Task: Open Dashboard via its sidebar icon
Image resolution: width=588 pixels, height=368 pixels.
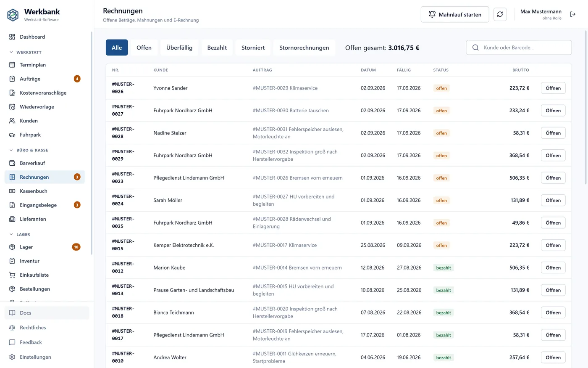Action: [12, 37]
